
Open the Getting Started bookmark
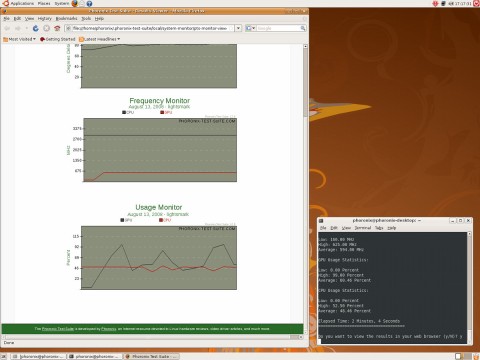[58, 39]
